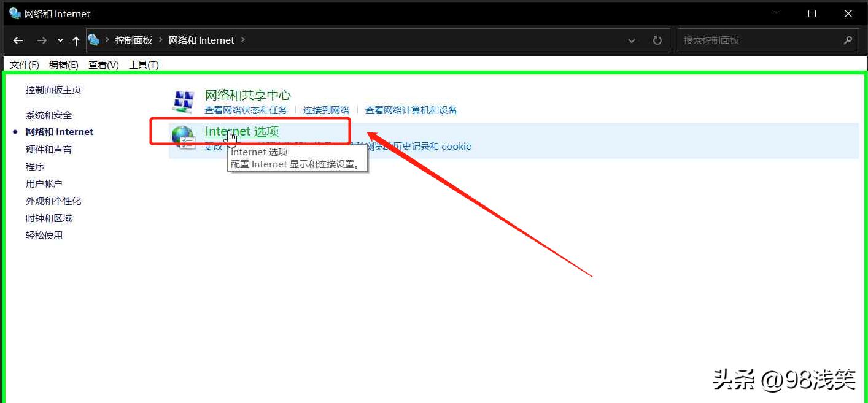Navigate to 外观和个性化 in the sidebar

pyautogui.click(x=53, y=201)
